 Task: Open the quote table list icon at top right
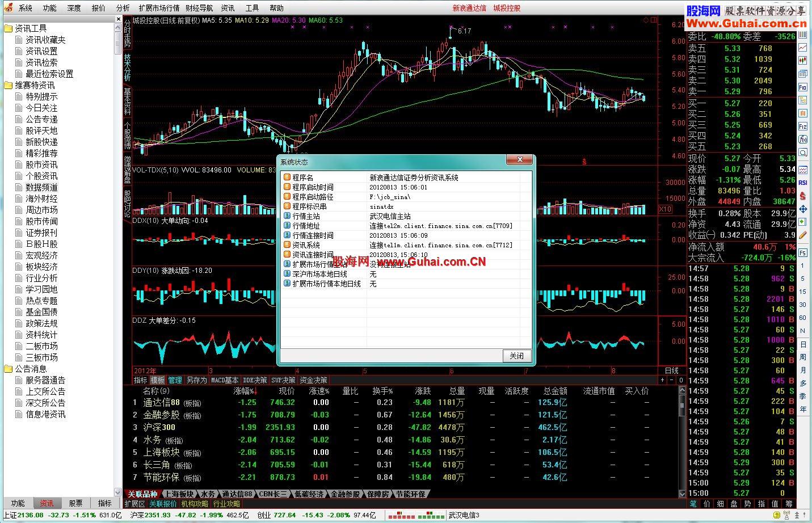click(803, 35)
